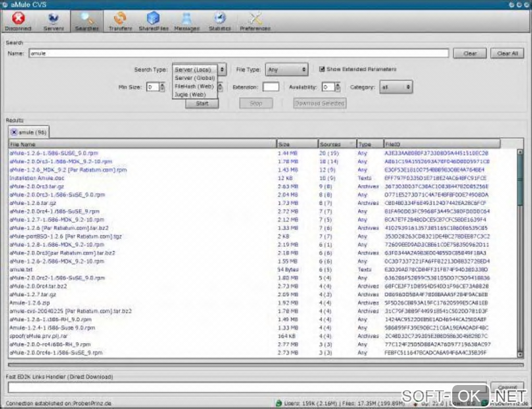
Task: Choose FileHash (Web) search type option
Action: (194, 86)
